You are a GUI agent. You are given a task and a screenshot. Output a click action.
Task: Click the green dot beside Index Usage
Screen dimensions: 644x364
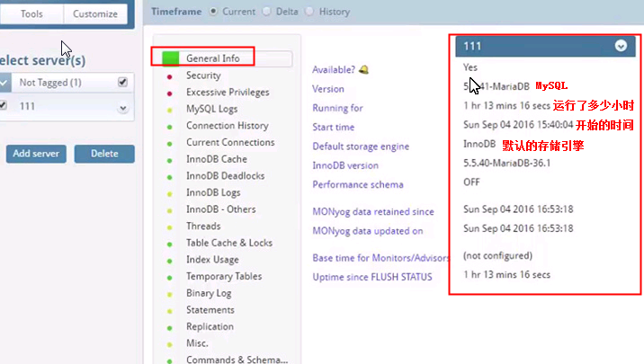[170, 261]
